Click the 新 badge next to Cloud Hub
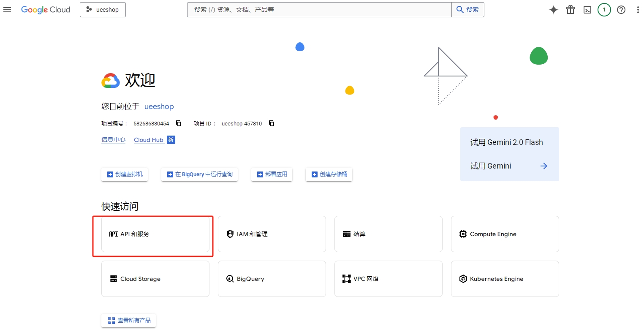Image resolution: width=644 pixels, height=332 pixels. coord(171,140)
